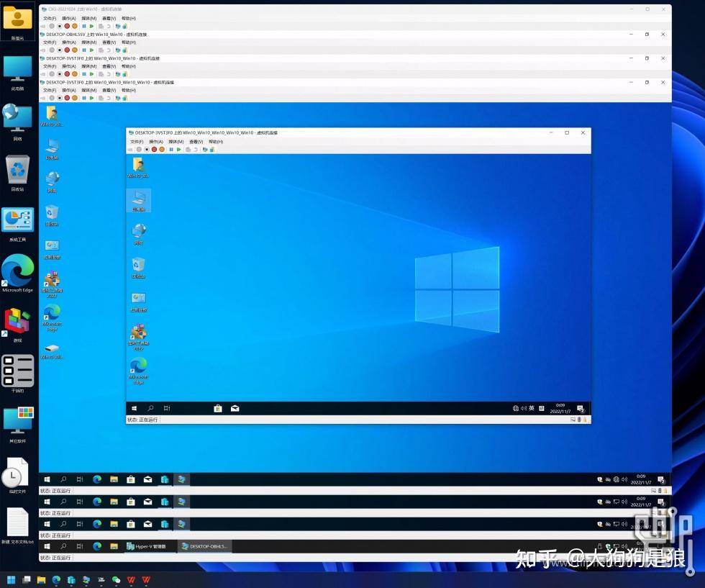Click orange Save icon in DESKTOP-OBHL5SV Win10_Win10 toolbar
The height and width of the screenshot is (588, 705).
coord(75,50)
